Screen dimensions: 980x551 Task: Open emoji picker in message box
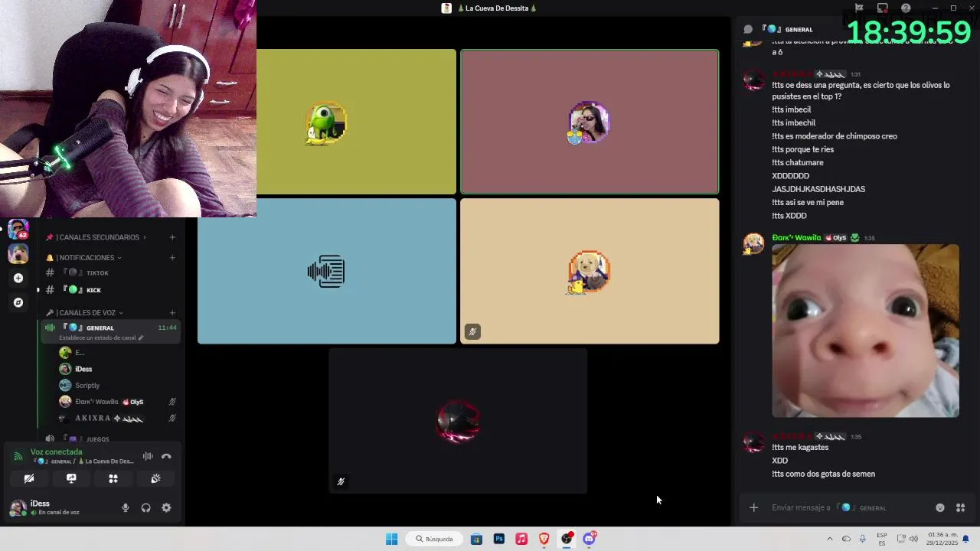[x=940, y=507]
